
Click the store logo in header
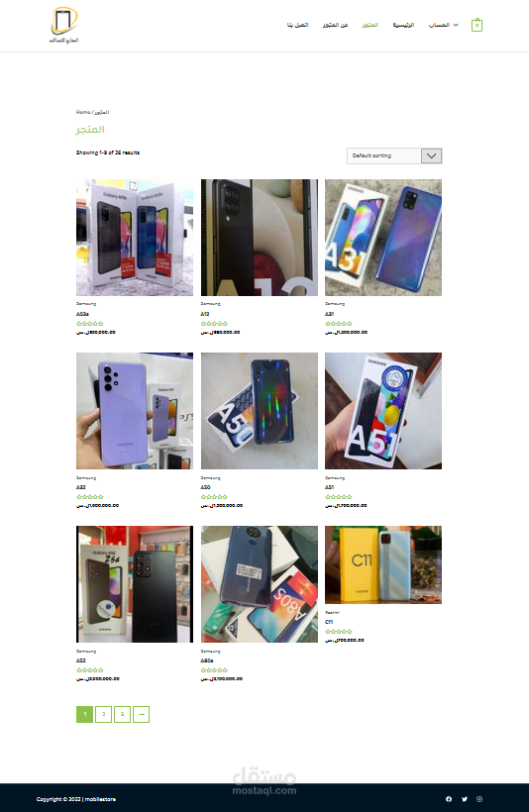64,25
